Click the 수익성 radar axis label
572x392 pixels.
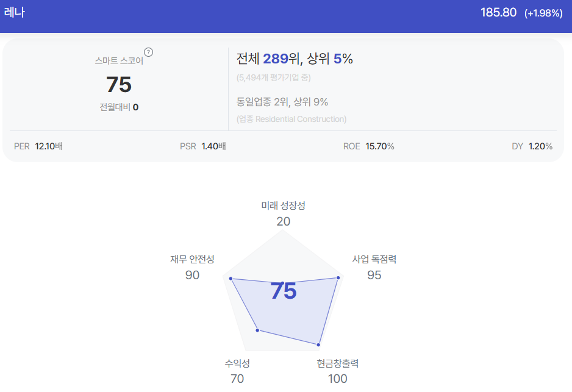(237, 363)
